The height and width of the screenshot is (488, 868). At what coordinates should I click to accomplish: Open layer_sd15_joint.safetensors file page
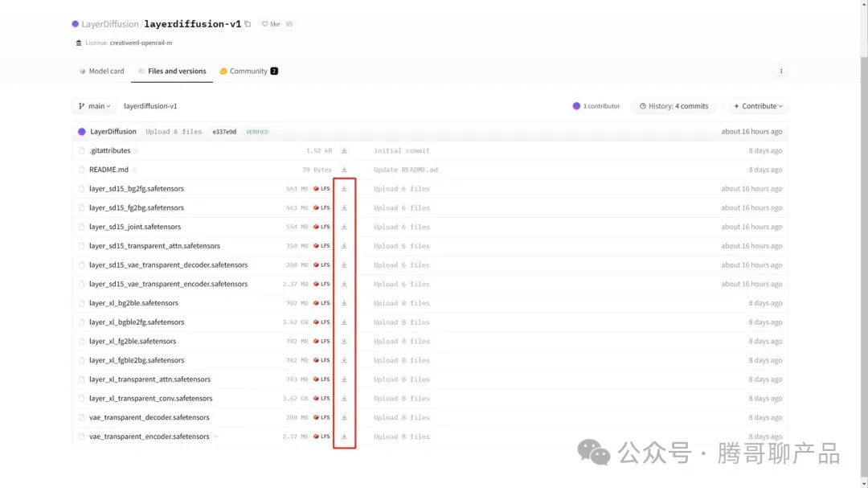click(x=135, y=227)
